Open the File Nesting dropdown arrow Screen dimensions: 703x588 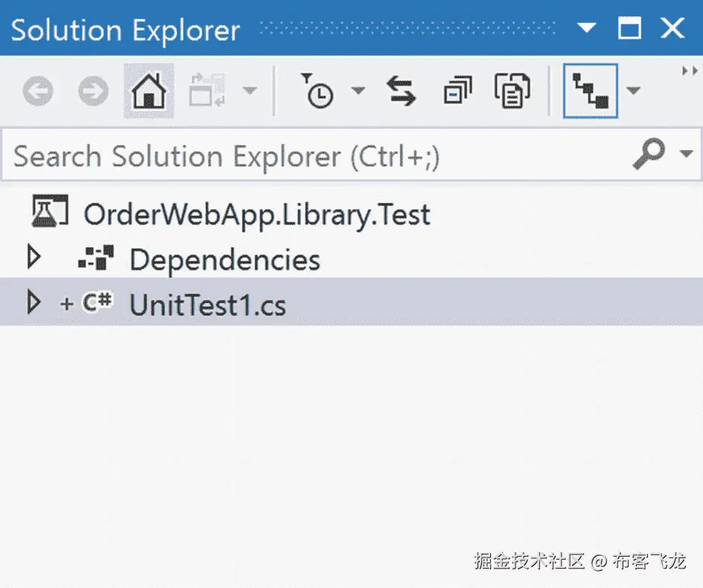point(633,91)
